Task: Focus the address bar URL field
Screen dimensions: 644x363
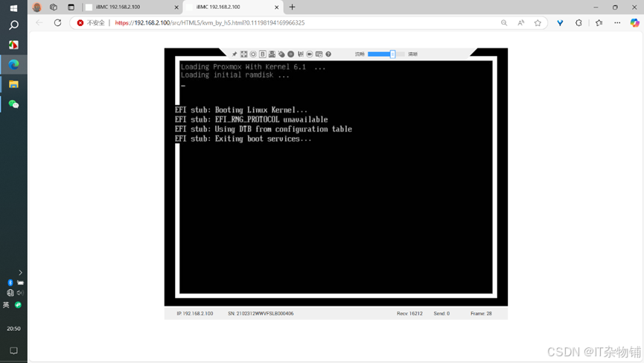Action: (x=210, y=23)
